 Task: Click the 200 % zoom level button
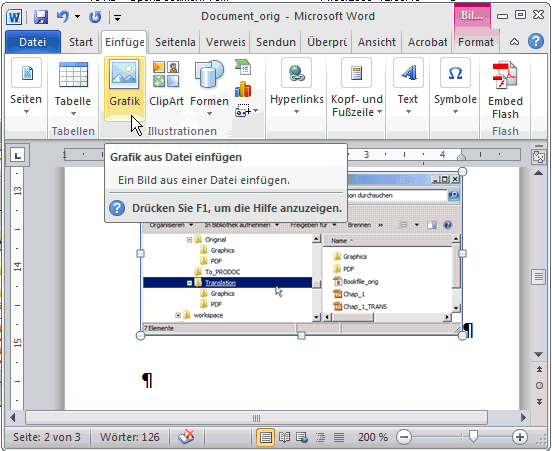(x=372, y=437)
